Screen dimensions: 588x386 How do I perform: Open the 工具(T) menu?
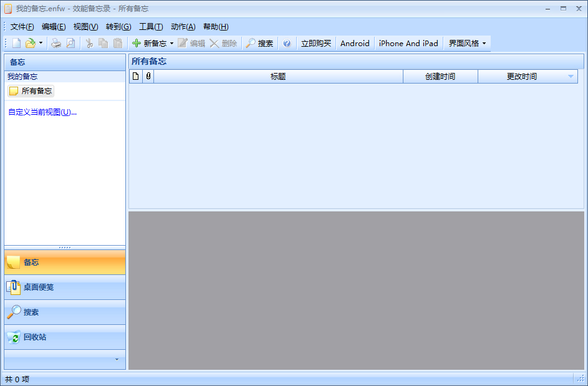coord(150,27)
